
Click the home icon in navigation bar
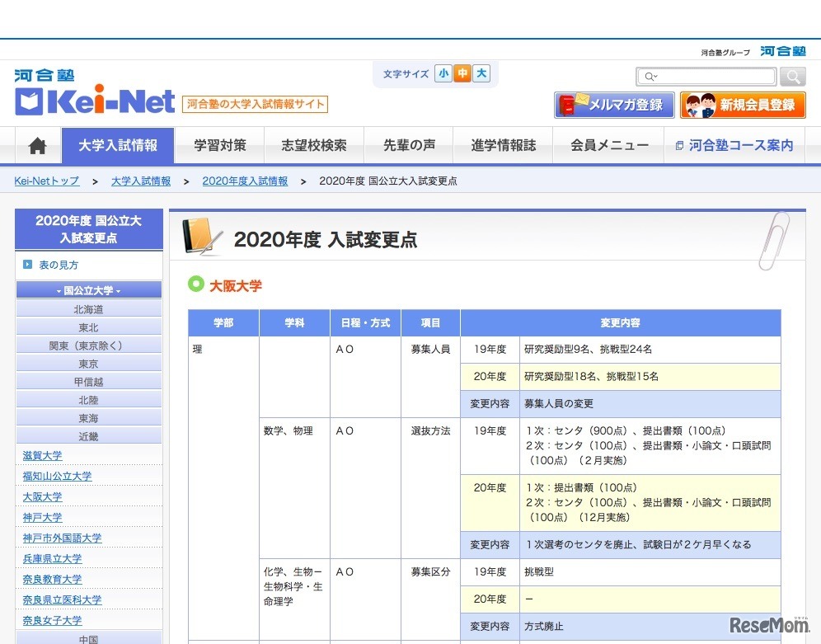tap(37, 146)
